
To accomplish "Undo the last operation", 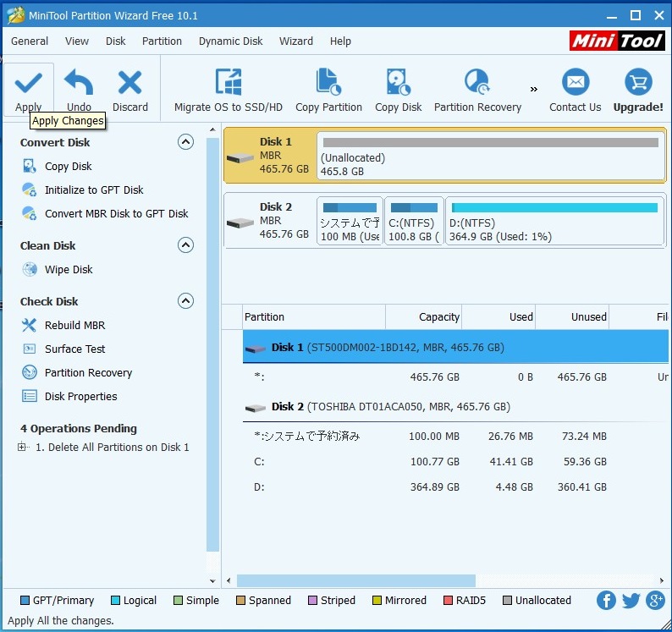I will (79, 90).
